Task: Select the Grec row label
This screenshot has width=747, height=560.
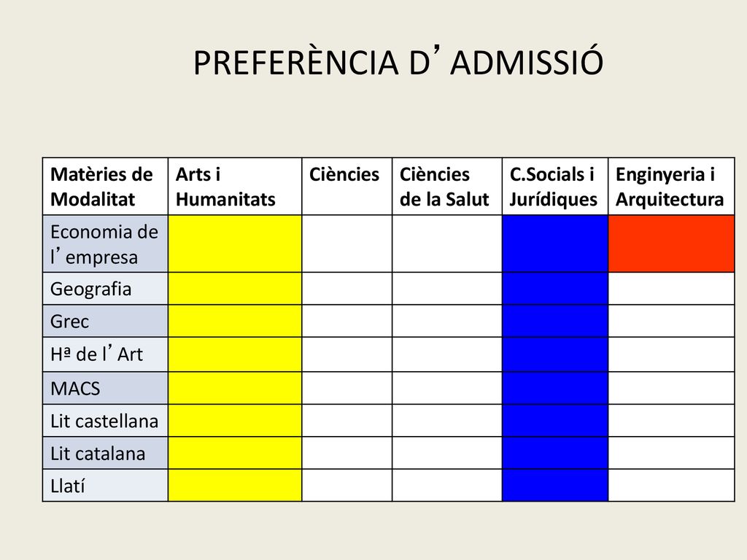Action: 105,321
